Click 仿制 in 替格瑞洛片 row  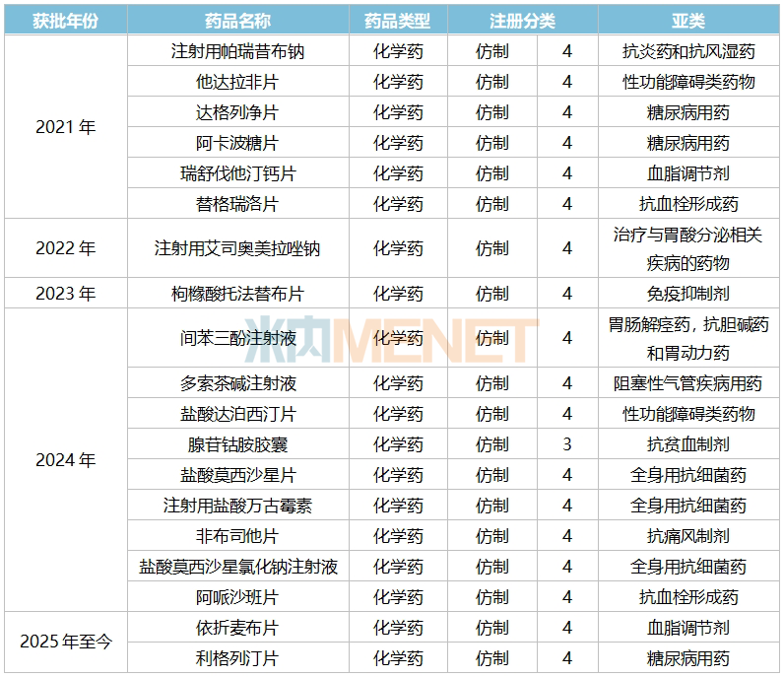[492, 204]
